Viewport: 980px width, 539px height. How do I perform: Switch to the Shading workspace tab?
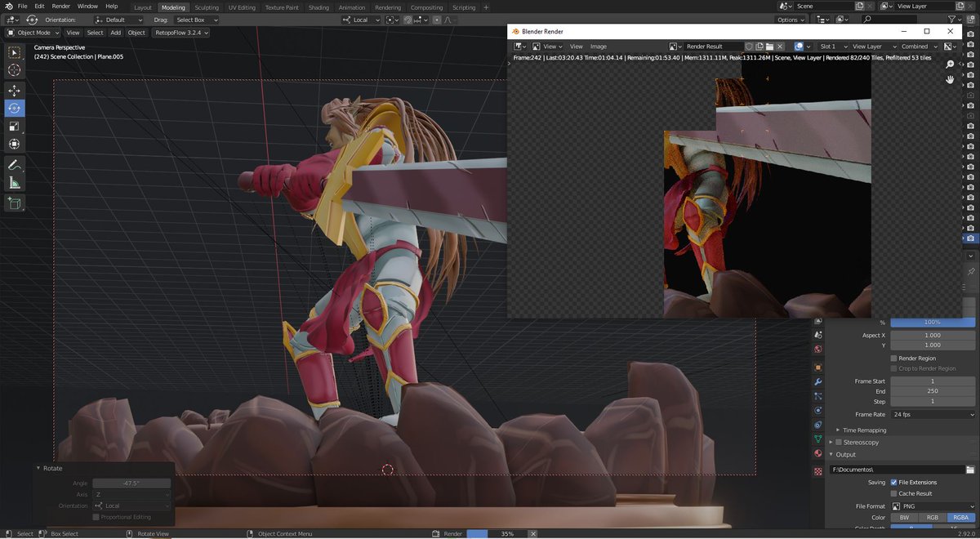(x=318, y=7)
